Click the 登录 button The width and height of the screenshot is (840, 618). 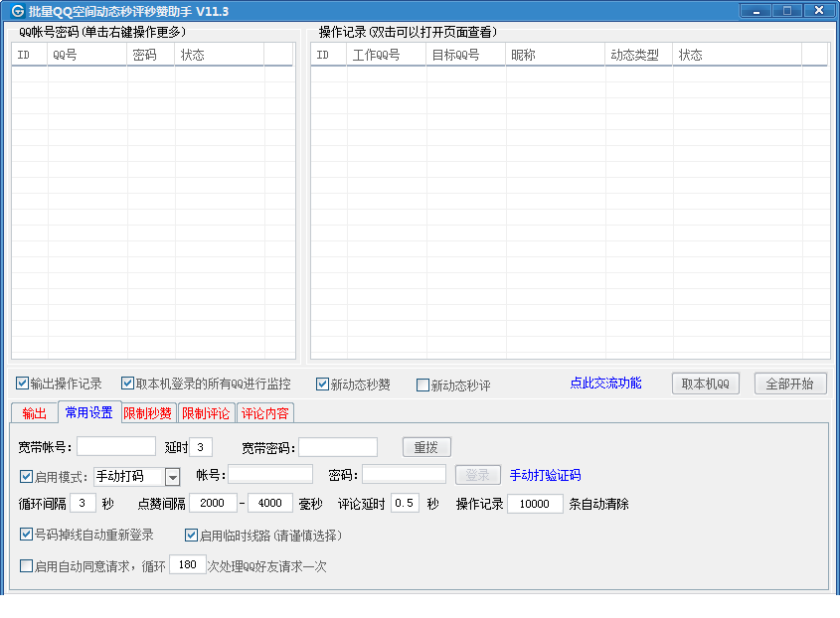pyautogui.click(x=478, y=475)
